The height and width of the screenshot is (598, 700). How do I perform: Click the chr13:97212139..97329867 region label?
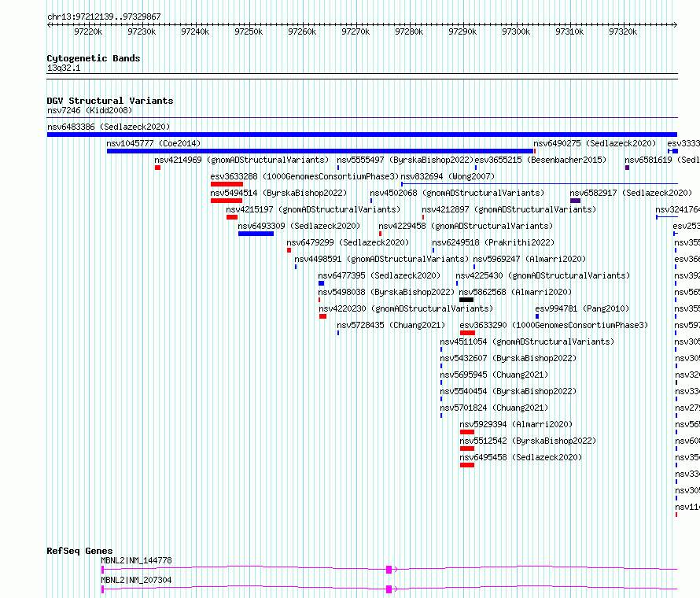click(104, 17)
